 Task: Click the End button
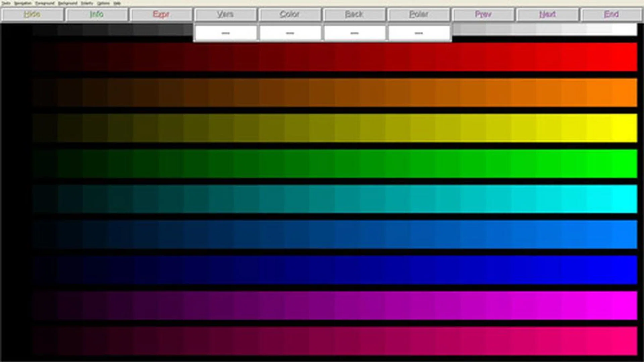point(611,14)
